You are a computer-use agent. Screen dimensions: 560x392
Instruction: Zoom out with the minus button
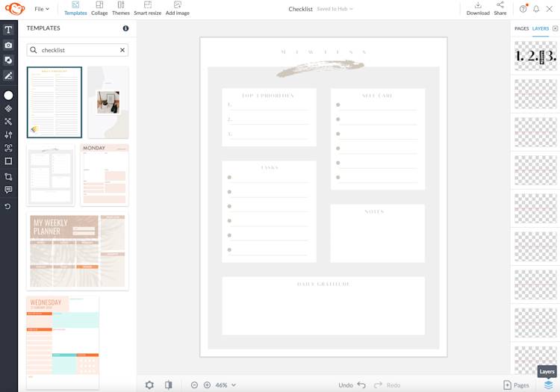194,385
